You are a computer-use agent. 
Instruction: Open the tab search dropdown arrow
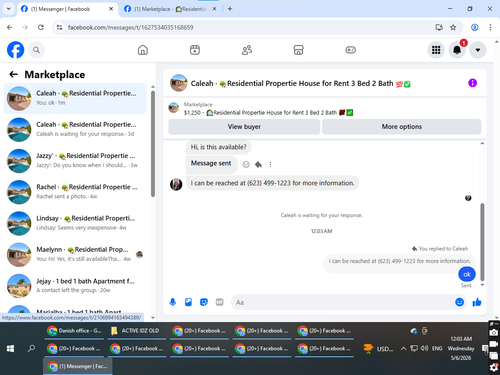tap(9, 9)
